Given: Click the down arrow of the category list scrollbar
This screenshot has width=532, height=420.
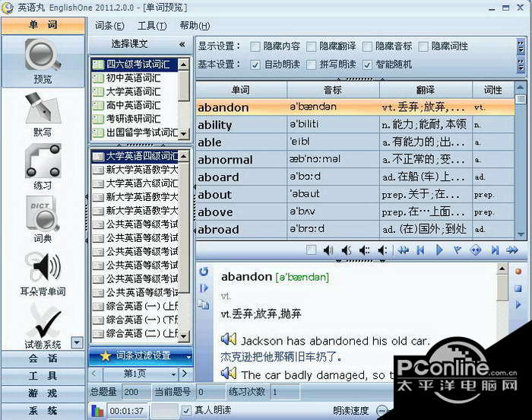Looking at the screenshot, I should tap(184, 134).
